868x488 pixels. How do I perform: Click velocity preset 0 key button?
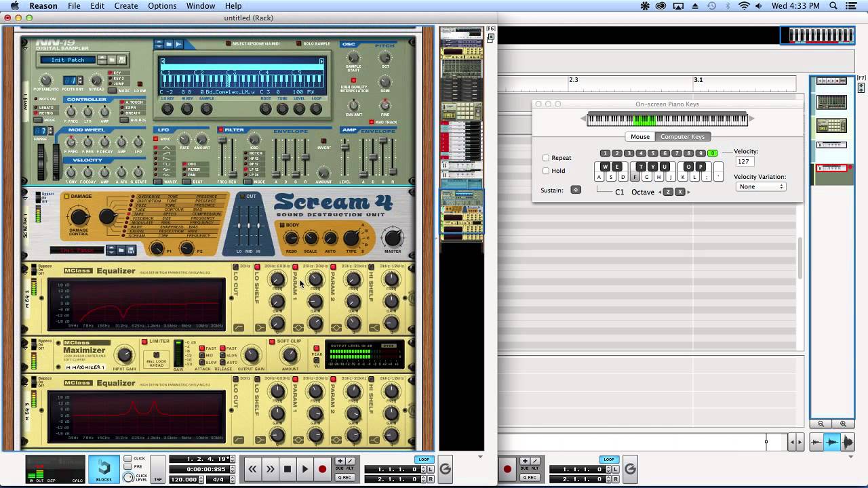[712, 153]
